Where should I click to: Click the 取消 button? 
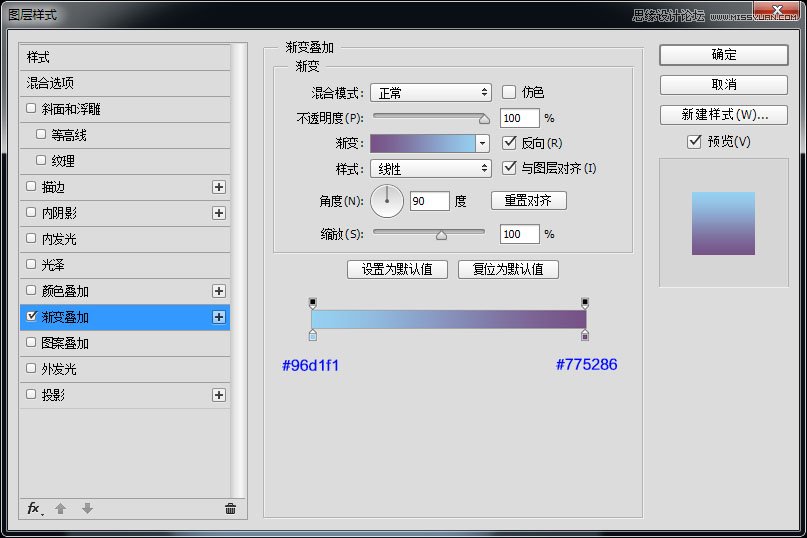click(x=724, y=84)
